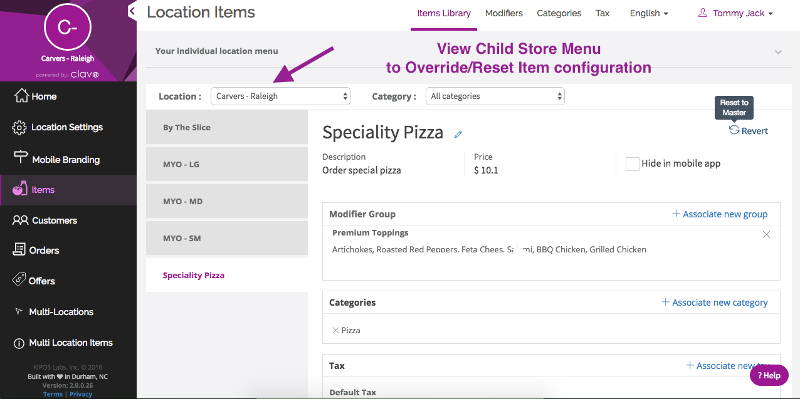Screen dimensions: 800x399
Task: Edit Speciality Pizza name with pencil icon
Action: point(458,134)
